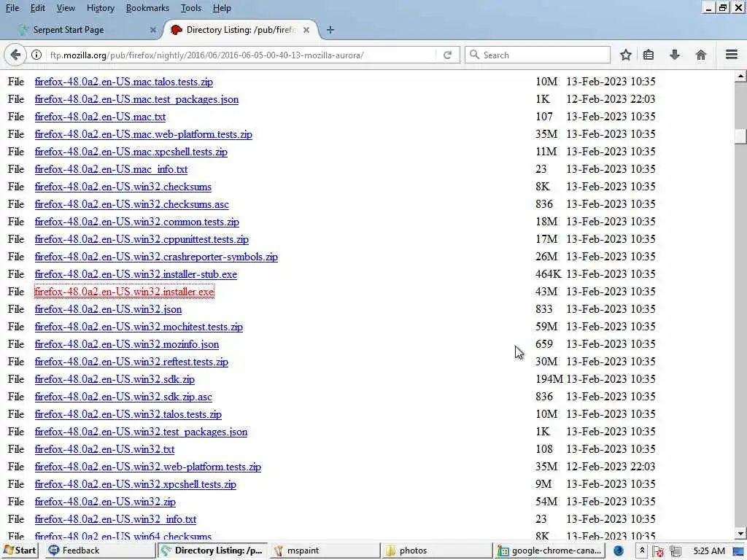Close the Directory Listing tab

(306, 30)
